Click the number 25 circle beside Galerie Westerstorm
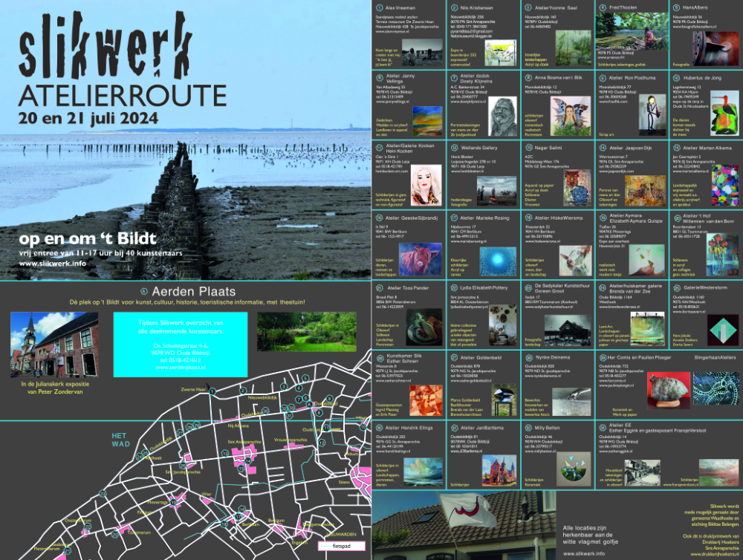Image resolution: width=743 pixels, height=560 pixels. click(677, 287)
